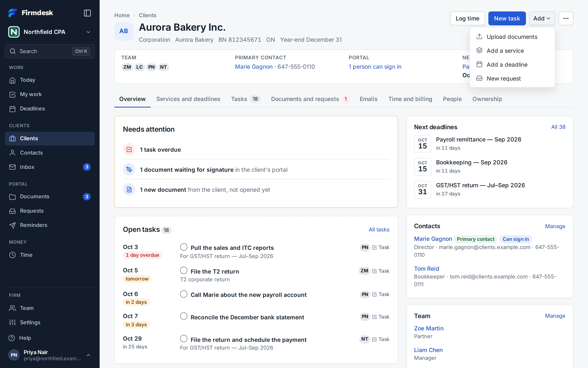This screenshot has width=588, height=368.
Task: Mark 'File the T2 return' complete
Action: pyautogui.click(x=184, y=270)
